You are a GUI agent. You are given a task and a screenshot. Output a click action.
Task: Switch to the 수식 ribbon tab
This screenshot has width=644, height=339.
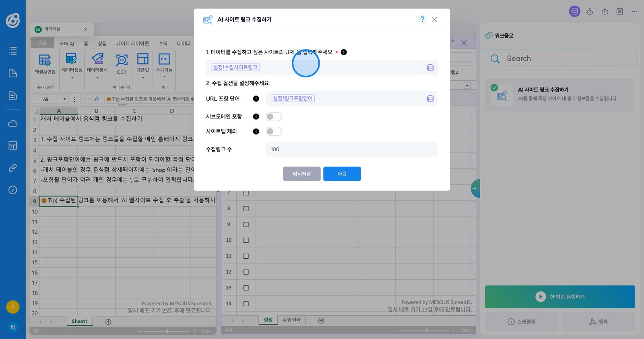coord(163,44)
